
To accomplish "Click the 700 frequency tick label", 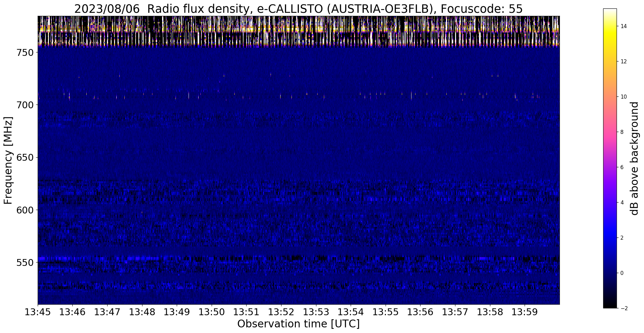I will click(x=25, y=105).
